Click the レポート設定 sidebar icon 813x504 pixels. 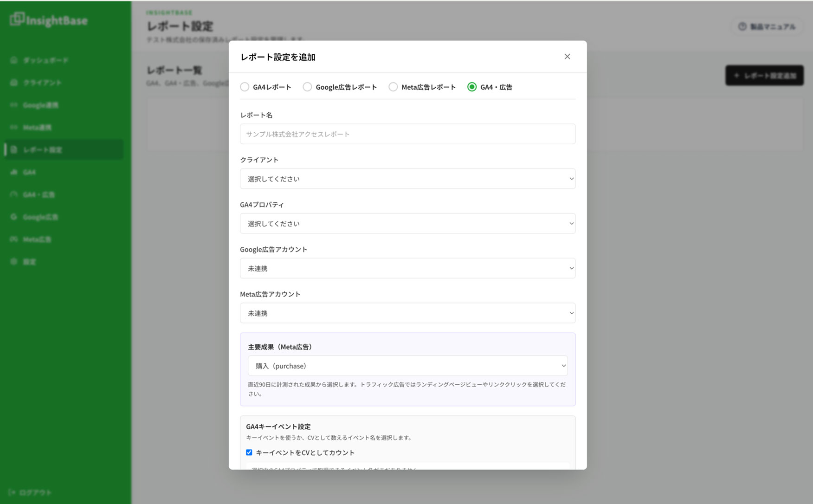pyautogui.click(x=13, y=149)
